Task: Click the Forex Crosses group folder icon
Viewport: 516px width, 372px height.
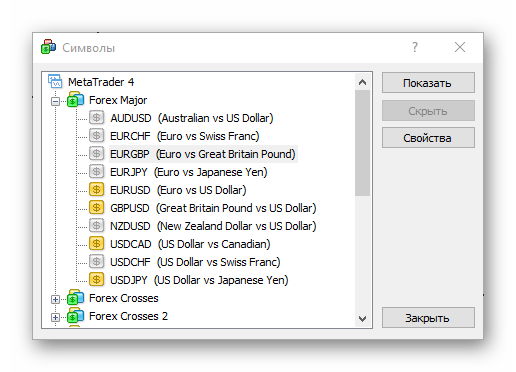Action: (76, 298)
